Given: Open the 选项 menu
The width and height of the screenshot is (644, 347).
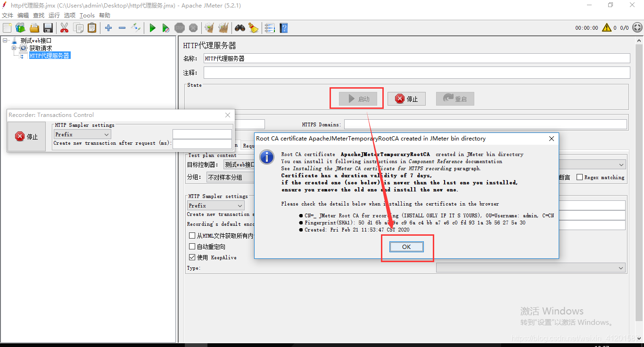Looking at the screenshot, I should pyautogui.click(x=70, y=16).
